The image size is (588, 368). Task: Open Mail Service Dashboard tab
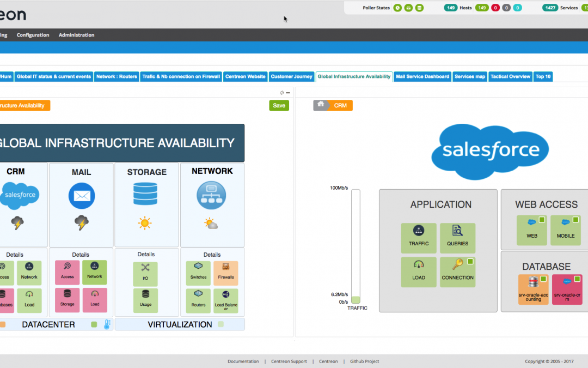(x=422, y=77)
